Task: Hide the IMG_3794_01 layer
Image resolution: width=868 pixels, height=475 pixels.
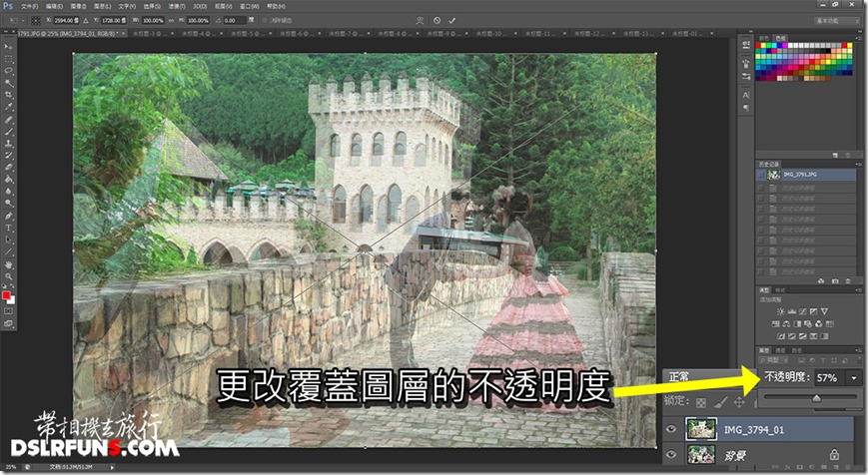Action: [670, 429]
